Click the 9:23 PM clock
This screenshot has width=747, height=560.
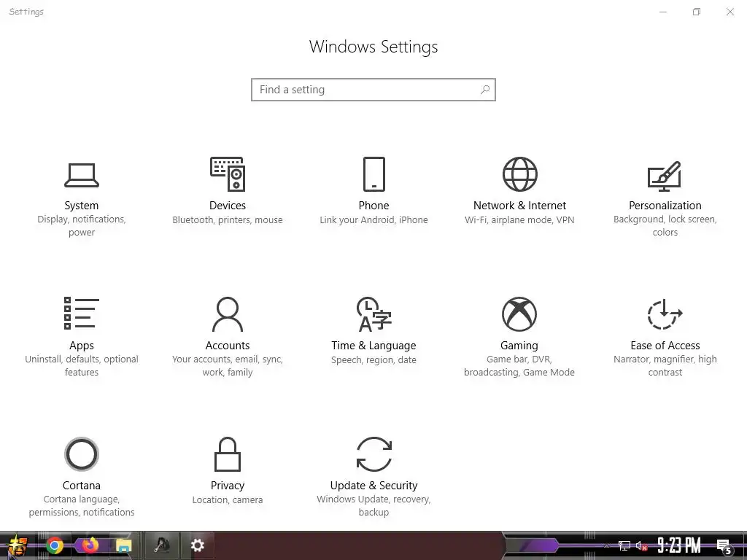(679, 545)
